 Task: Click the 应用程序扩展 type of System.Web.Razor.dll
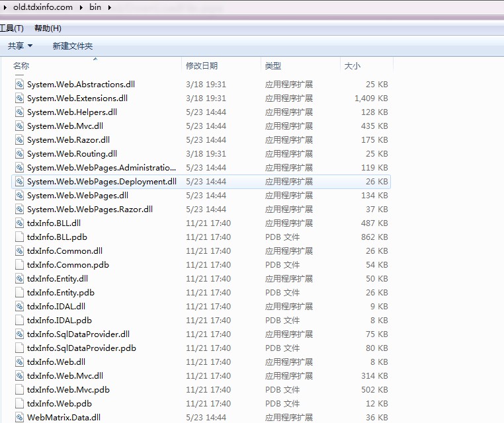pos(288,139)
